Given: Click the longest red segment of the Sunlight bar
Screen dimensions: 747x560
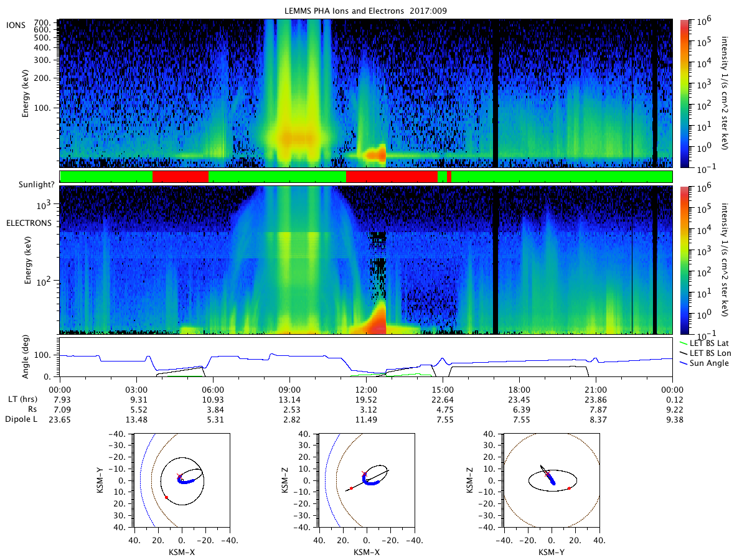Looking at the screenshot, I should [392, 176].
